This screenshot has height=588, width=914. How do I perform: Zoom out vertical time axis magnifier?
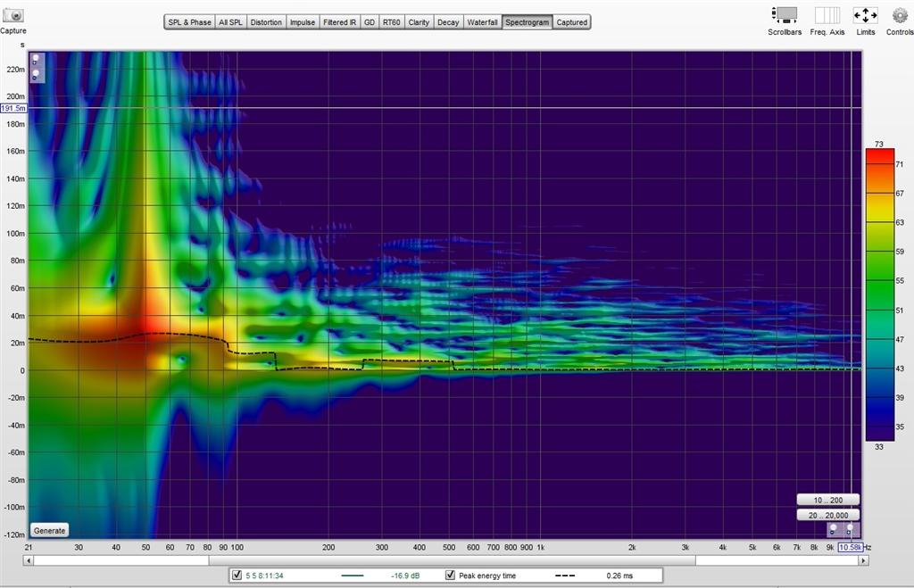(36, 75)
